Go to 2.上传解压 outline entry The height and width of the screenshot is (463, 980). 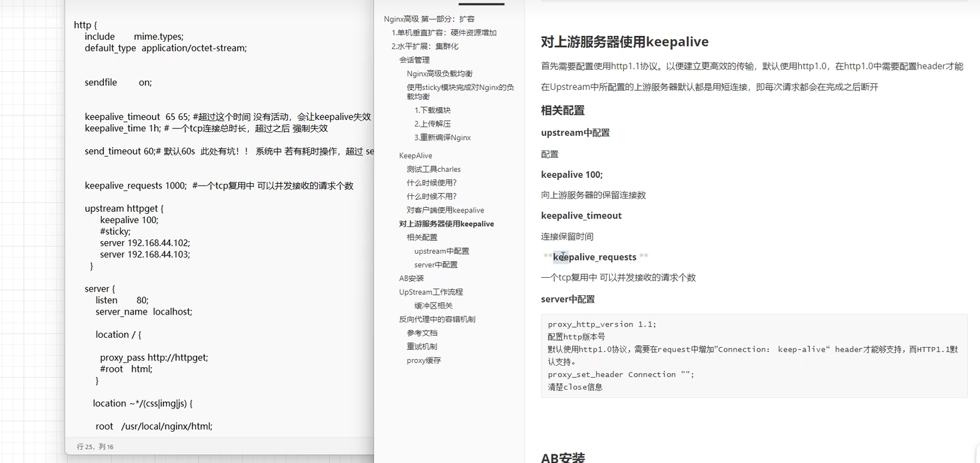click(433, 124)
